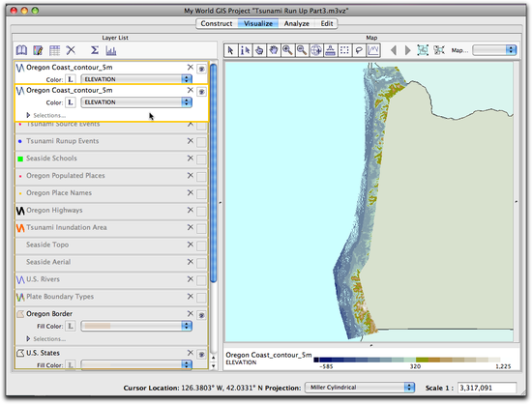
Task: Click the previous map view arrow
Action: pos(394,50)
